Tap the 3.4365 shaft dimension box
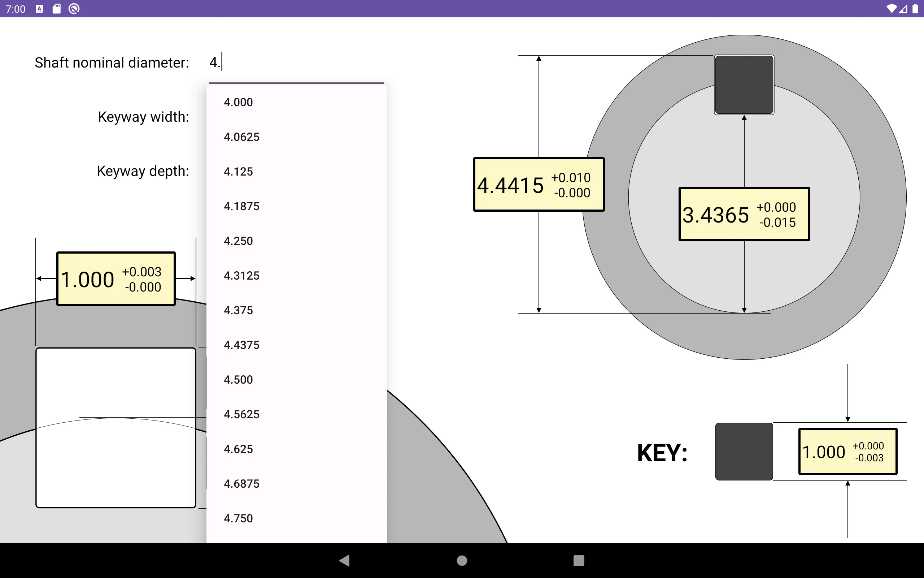Image resolution: width=924 pixels, height=578 pixels. [744, 214]
